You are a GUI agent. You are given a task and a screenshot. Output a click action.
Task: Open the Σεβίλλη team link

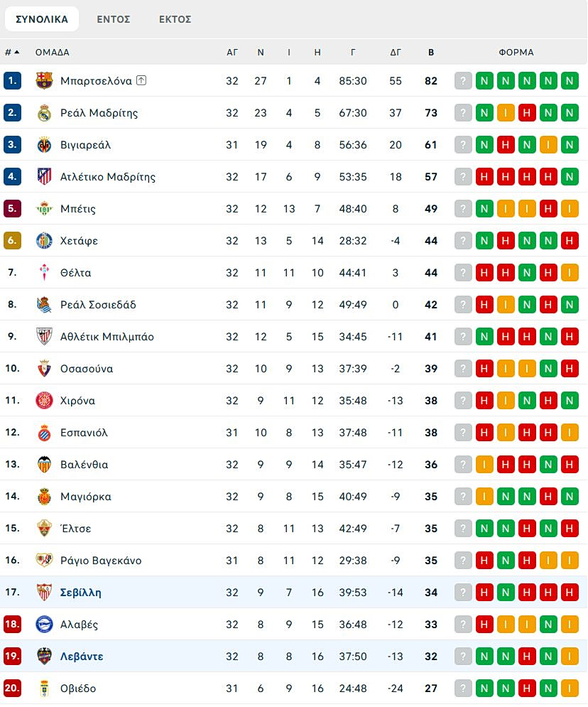click(x=81, y=593)
